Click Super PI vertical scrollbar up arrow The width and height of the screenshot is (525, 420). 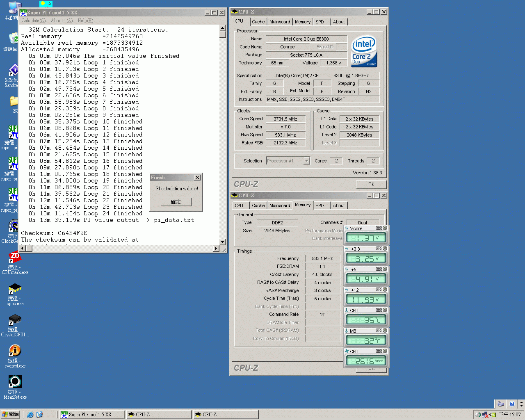point(223,28)
